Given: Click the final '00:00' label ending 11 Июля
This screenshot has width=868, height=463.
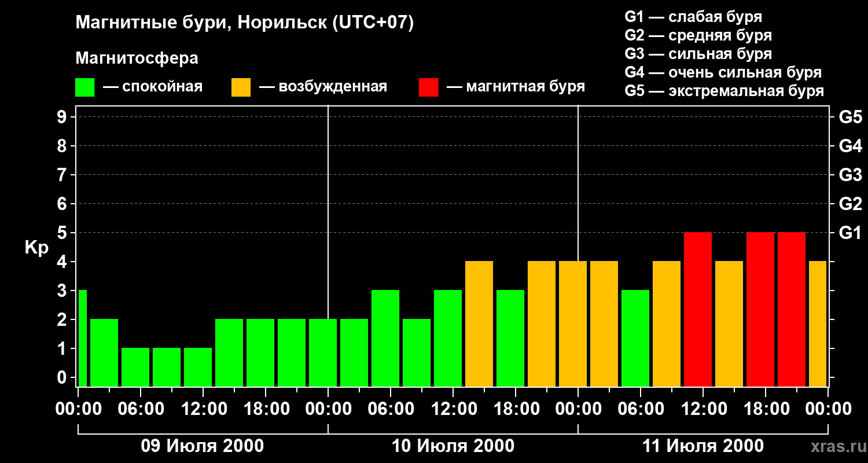Looking at the screenshot, I should point(828,409).
